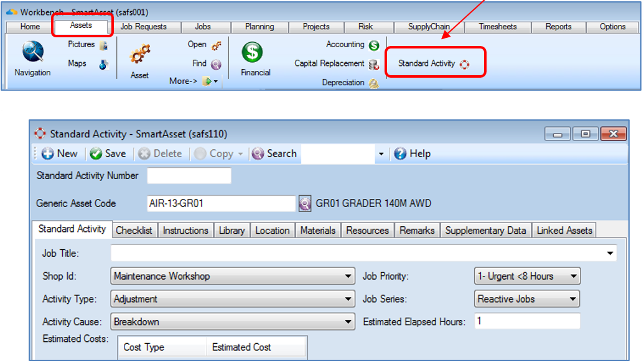Expand the Search box dropdown arrow
The height and width of the screenshot is (363, 644).
[x=381, y=154]
